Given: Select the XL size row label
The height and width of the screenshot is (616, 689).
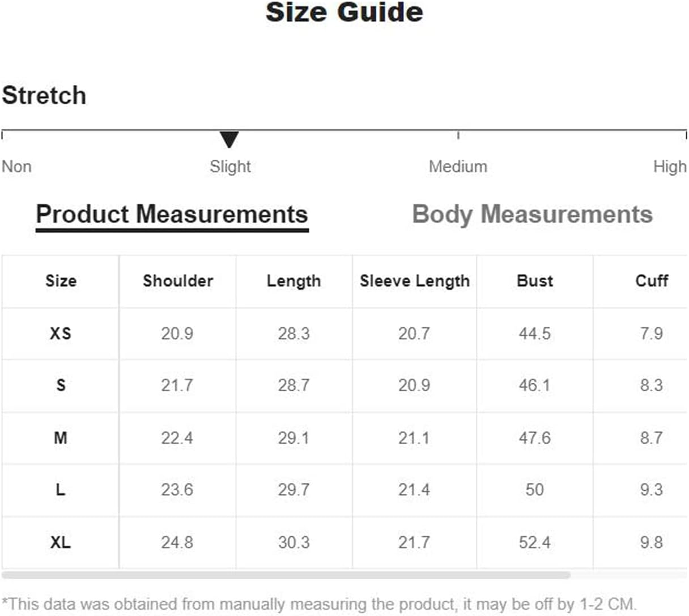Looking at the screenshot, I should pos(61,542).
